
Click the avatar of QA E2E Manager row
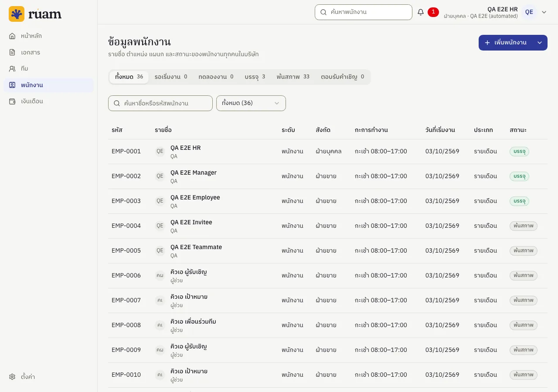tap(160, 176)
